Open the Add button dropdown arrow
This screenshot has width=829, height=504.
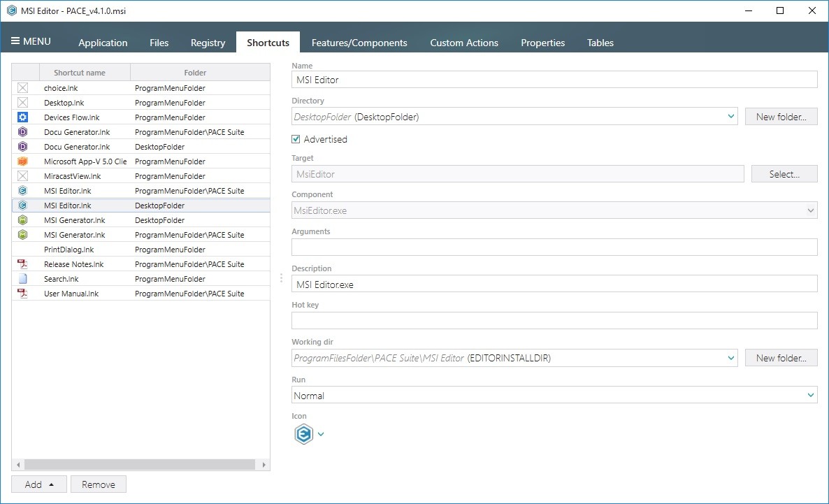(x=51, y=484)
